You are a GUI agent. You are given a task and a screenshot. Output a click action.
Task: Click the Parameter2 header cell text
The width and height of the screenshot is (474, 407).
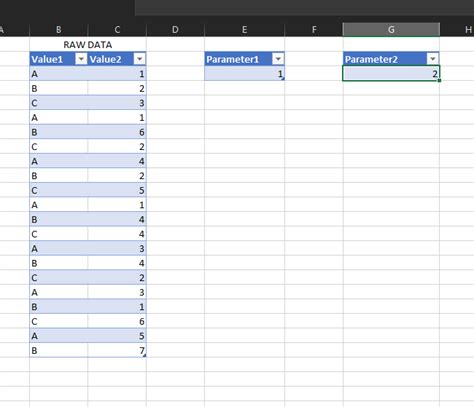(x=371, y=59)
